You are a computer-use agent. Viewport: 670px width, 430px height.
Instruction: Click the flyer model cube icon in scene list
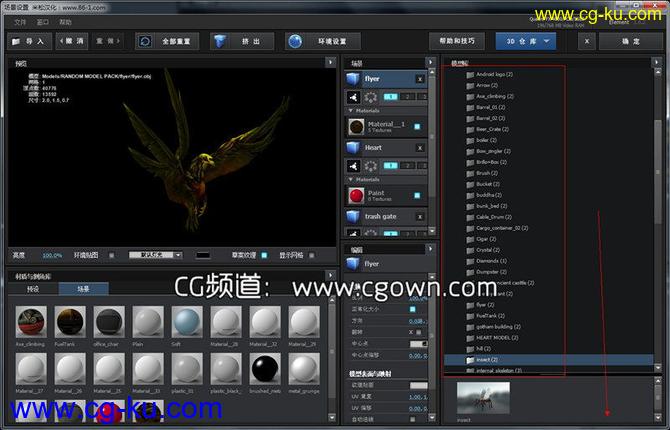[x=353, y=79]
